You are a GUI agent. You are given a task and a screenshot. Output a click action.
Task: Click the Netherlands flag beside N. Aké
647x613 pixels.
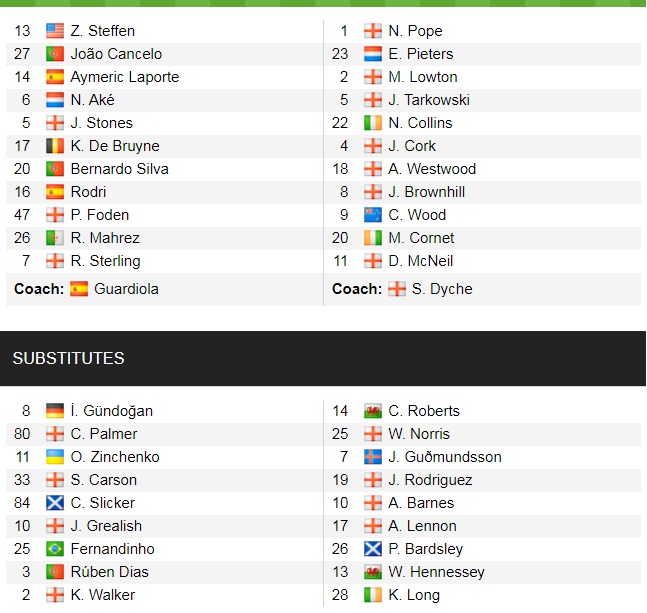tap(54, 100)
